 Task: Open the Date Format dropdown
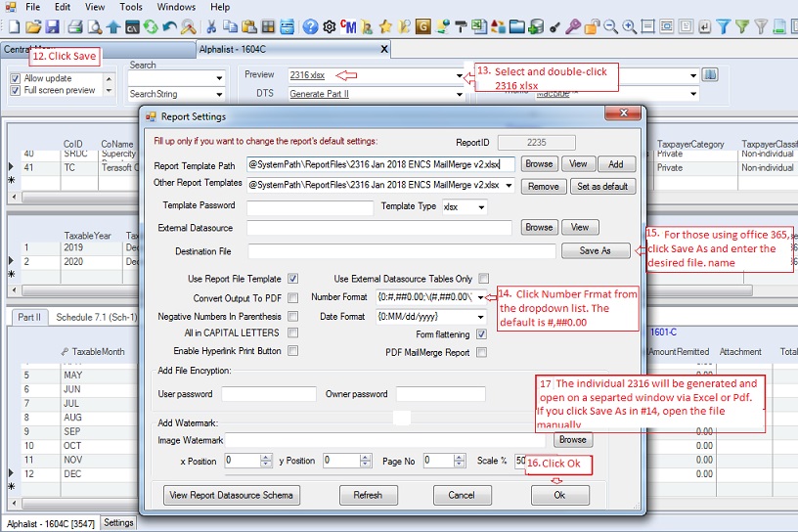(480, 317)
